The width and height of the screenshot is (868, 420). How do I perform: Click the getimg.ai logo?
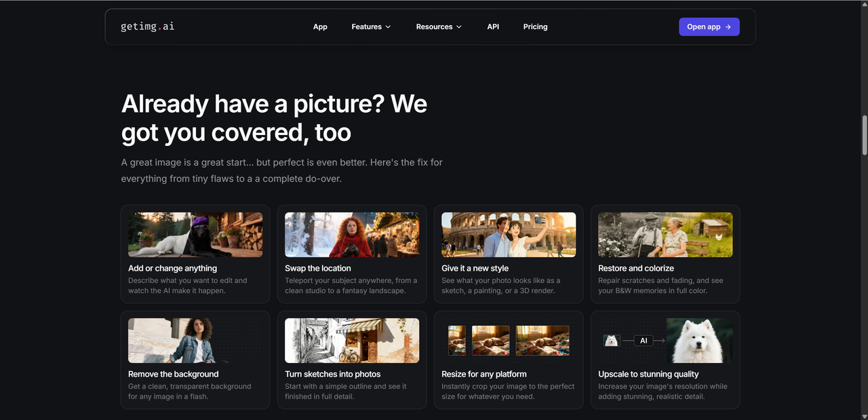[147, 26]
